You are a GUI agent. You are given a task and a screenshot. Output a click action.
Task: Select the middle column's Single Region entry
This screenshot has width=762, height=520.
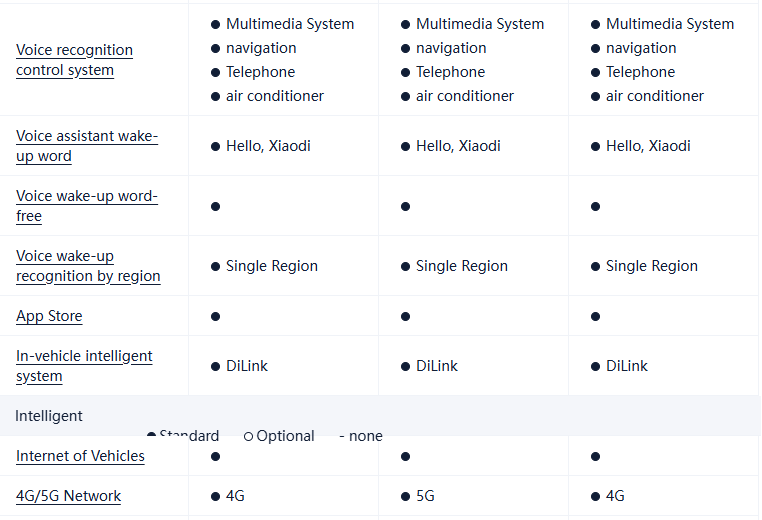pyautogui.click(x=461, y=266)
